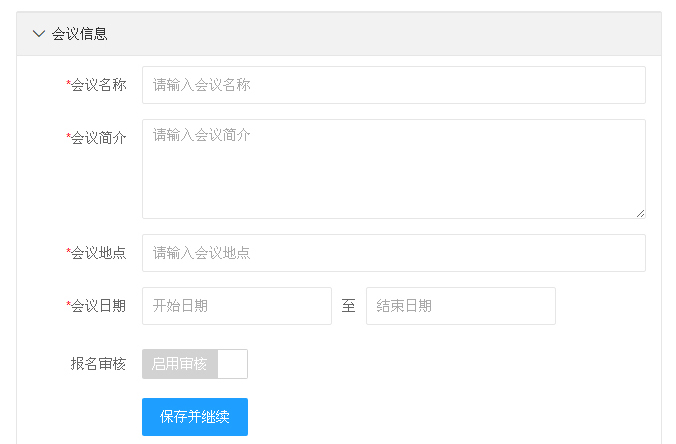Click the 会议日期 field label
The image size is (676, 444).
[x=98, y=306]
